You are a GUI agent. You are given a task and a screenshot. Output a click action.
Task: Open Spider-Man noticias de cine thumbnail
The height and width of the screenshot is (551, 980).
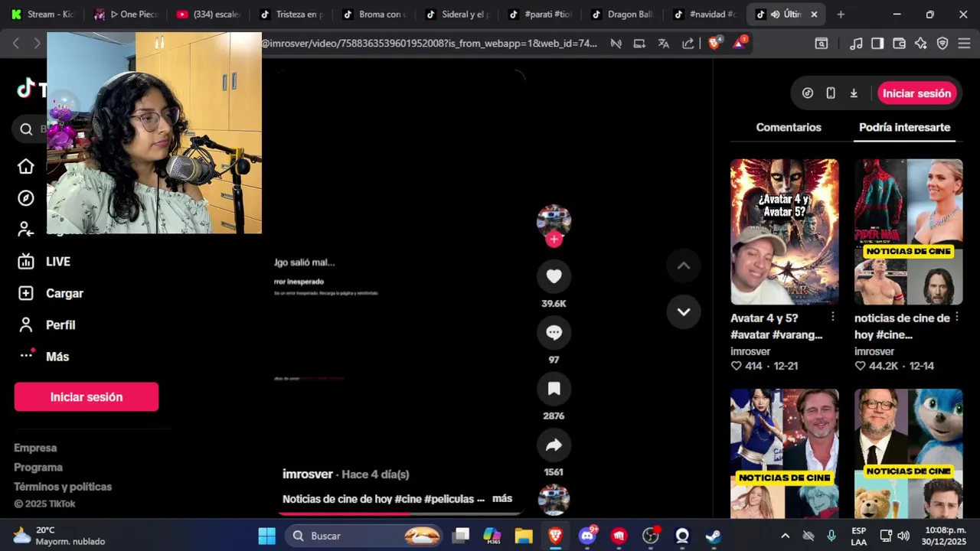(908, 232)
